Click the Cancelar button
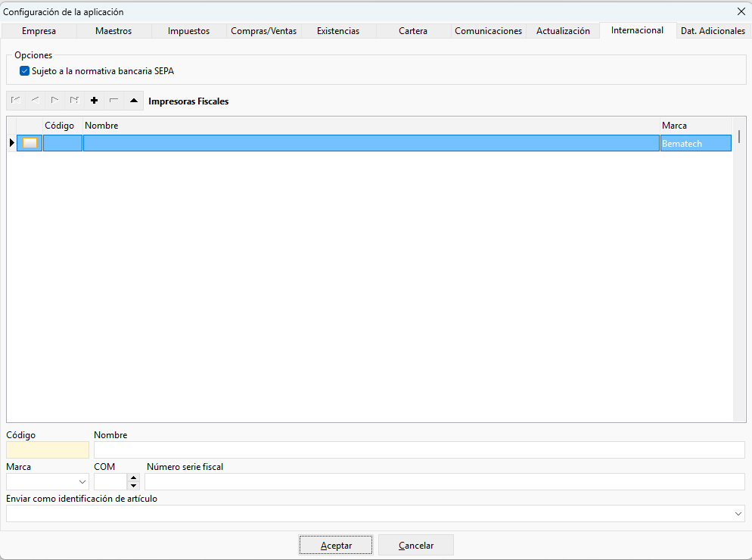752x560 pixels. click(416, 545)
